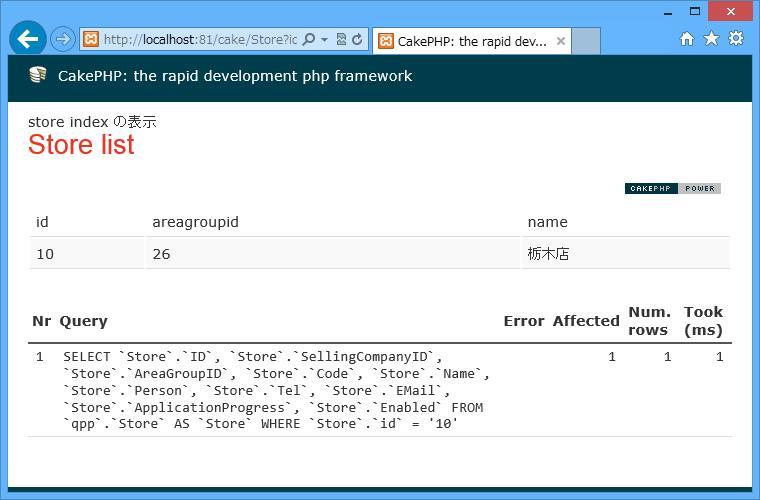Click the localhost URL address field
This screenshot has height=500, width=760.
tap(200, 40)
